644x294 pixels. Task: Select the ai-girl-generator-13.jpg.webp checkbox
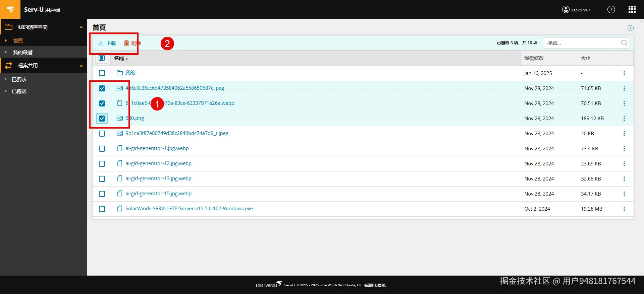(102, 179)
